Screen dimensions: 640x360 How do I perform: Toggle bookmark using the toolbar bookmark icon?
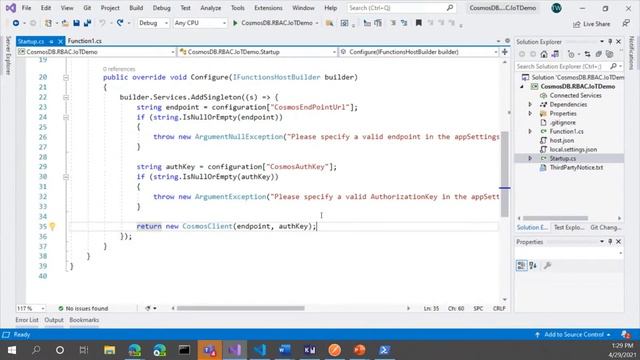[418, 23]
